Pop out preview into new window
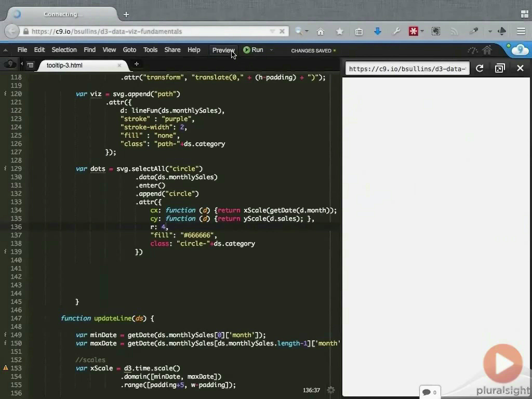 coord(500,68)
